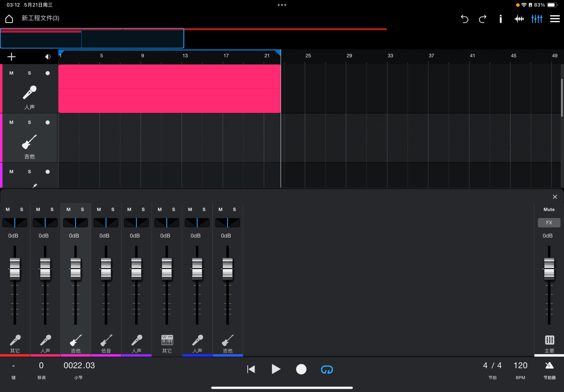Screen dimensions: 564x392
Task: Click the pan control of the highlighted 吉他 channel
Action: point(76,222)
